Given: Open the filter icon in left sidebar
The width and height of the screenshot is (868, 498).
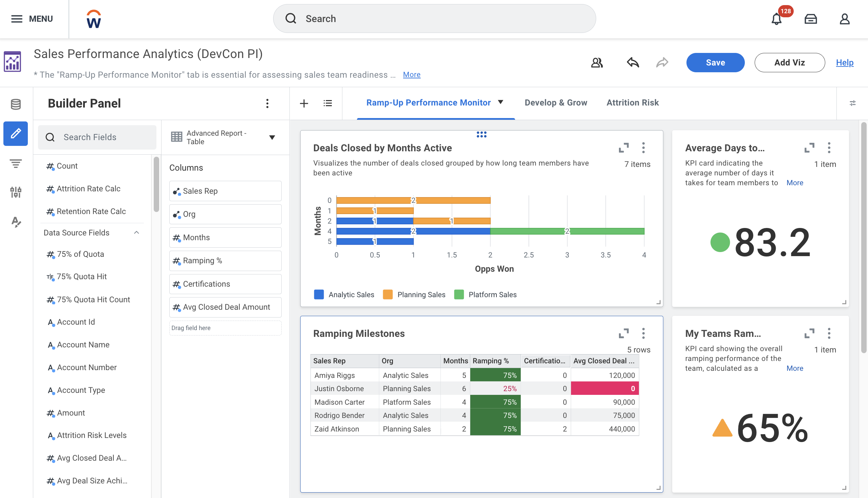Looking at the screenshot, I should click(x=16, y=164).
